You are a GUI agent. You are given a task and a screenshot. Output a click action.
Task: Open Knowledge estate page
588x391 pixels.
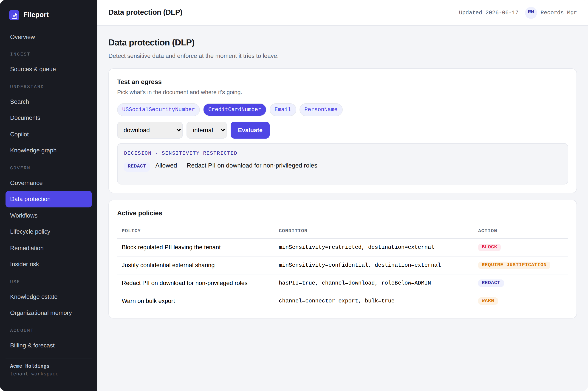pyautogui.click(x=48, y=297)
